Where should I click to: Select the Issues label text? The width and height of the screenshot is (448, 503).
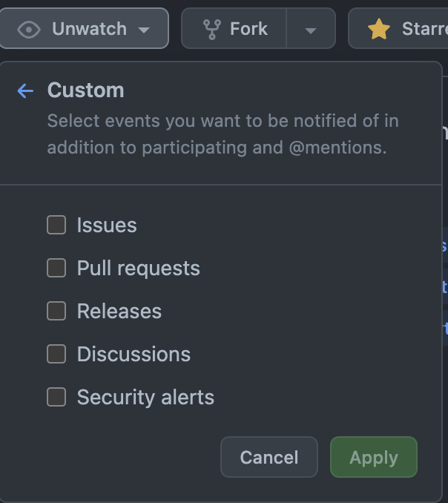[107, 226]
